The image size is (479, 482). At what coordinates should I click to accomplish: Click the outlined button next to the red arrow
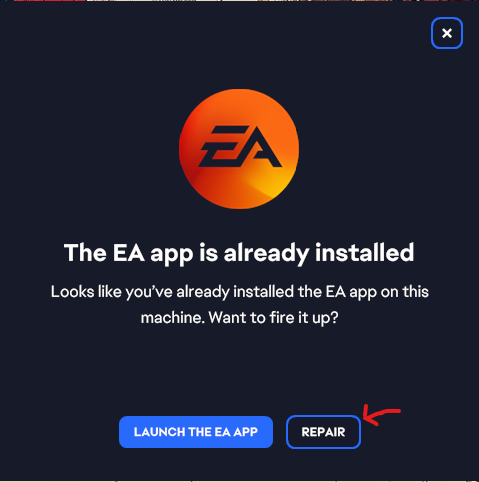323,432
